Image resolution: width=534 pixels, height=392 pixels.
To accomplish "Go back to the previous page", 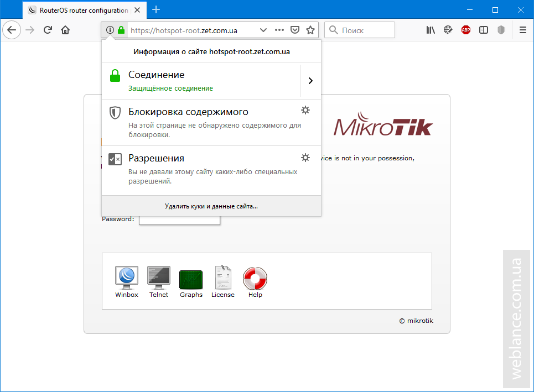I will click(12, 30).
